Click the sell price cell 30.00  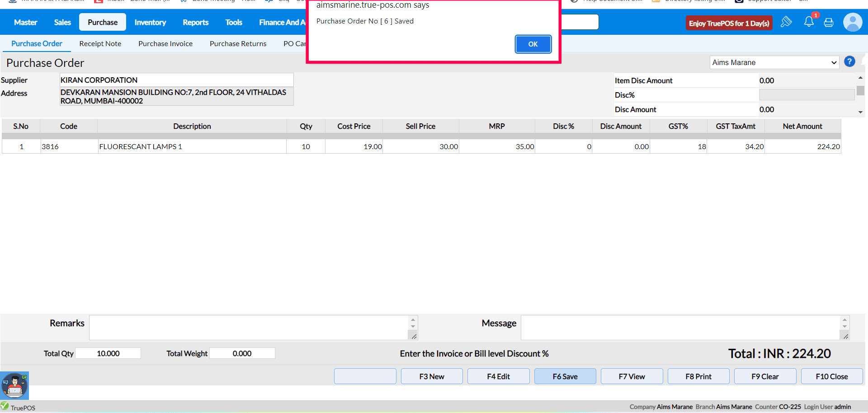421,146
